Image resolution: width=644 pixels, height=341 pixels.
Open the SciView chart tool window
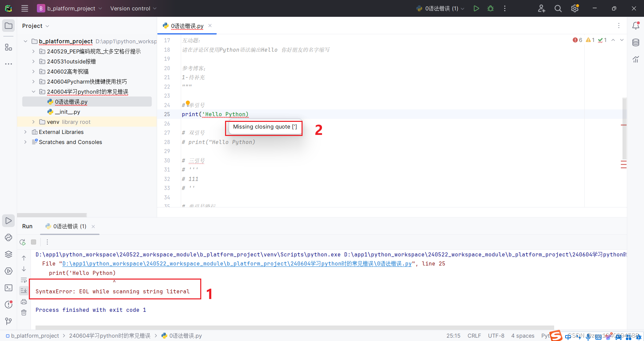[636, 59]
